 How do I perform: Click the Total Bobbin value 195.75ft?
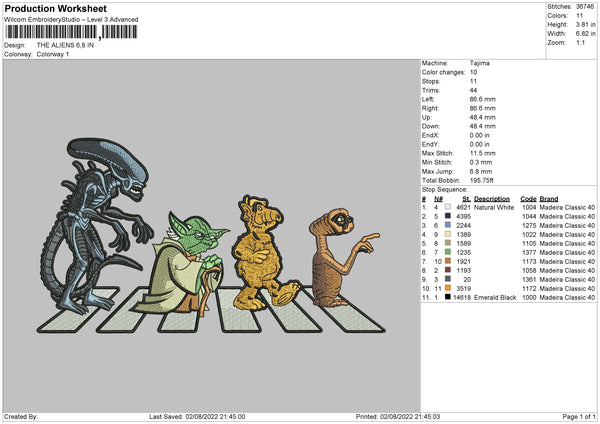[481, 180]
